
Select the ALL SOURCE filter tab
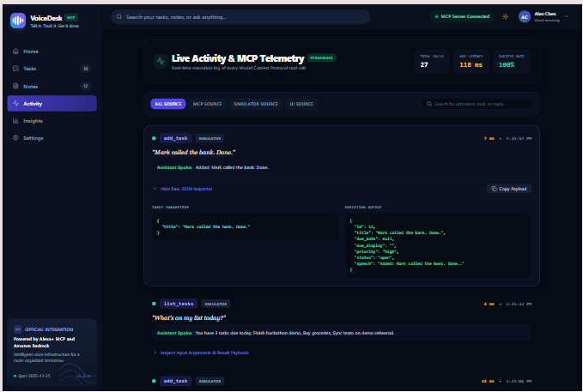click(168, 104)
